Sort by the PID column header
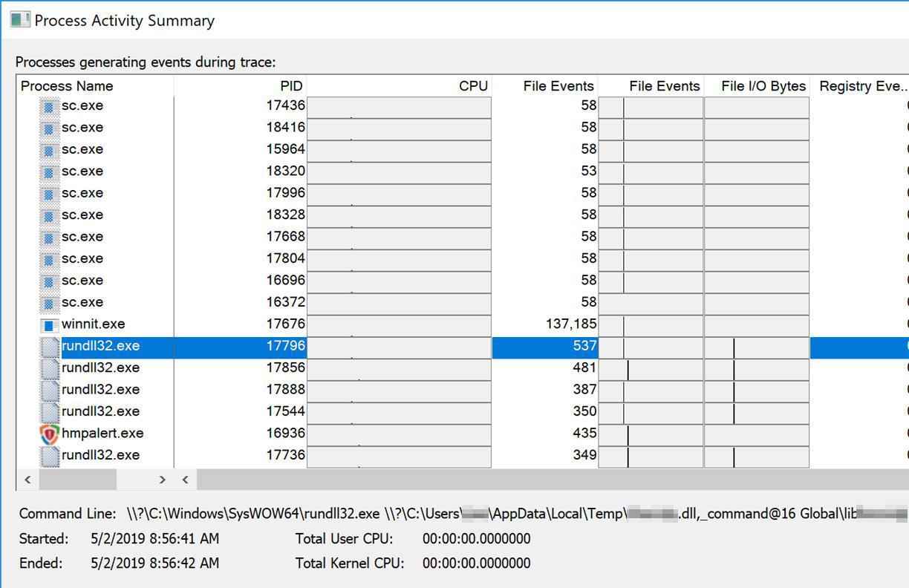 click(x=240, y=86)
